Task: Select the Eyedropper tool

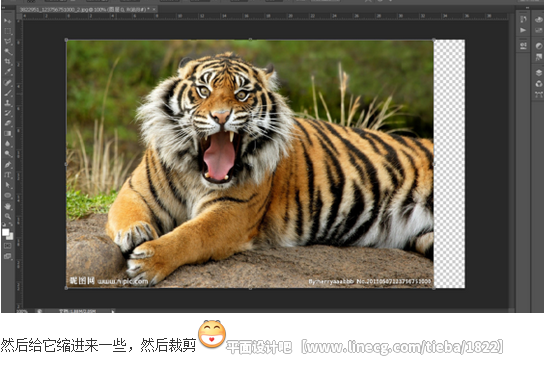Action: (x=8, y=72)
